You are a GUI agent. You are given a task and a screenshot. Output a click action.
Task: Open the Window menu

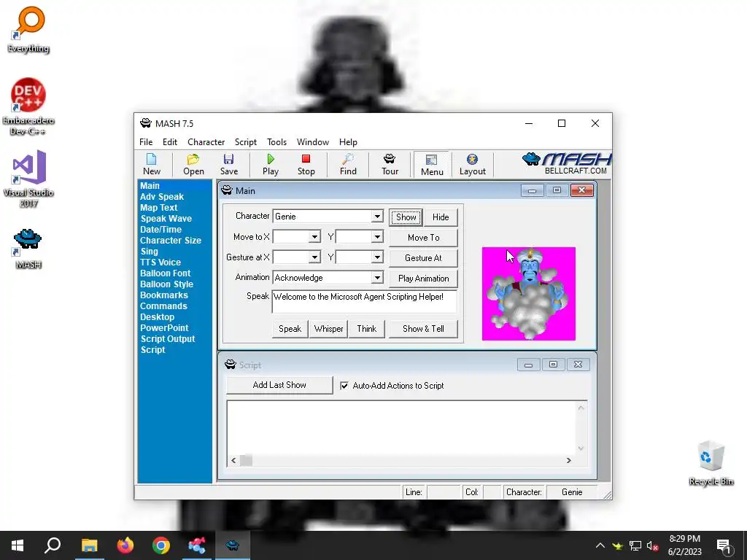point(312,142)
